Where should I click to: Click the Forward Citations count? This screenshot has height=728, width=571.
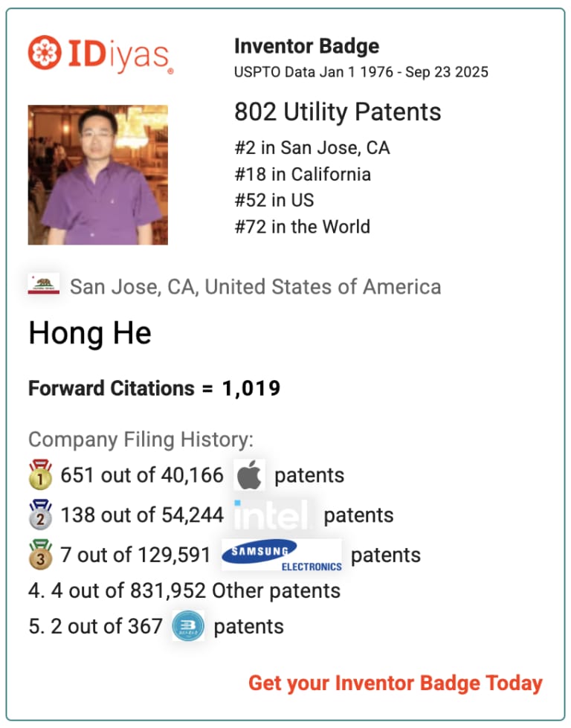[251, 388]
